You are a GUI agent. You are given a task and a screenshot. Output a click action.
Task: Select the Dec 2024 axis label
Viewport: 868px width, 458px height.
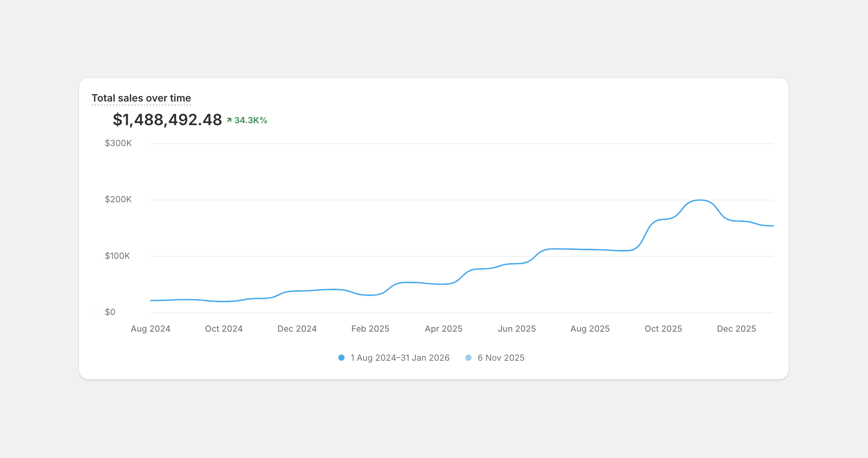pyautogui.click(x=297, y=329)
